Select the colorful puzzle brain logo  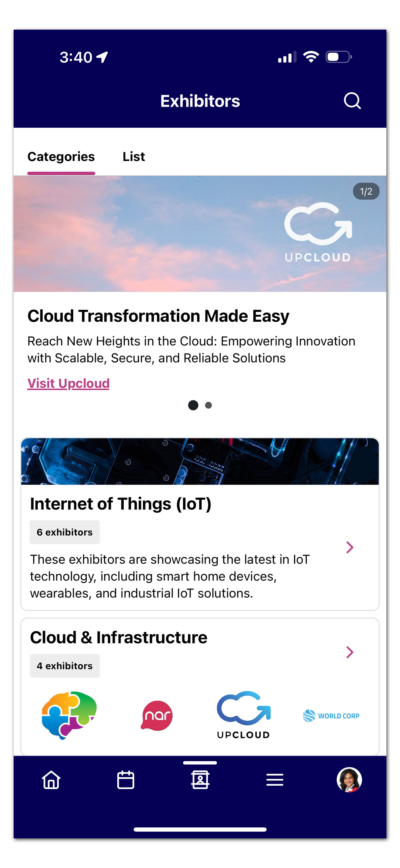pyautogui.click(x=69, y=715)
